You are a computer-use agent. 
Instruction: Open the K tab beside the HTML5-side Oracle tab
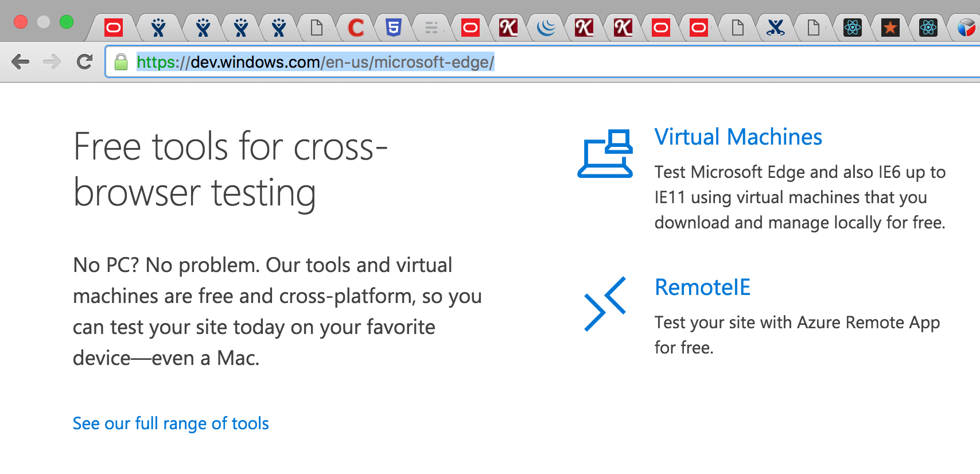click(508, 27)
